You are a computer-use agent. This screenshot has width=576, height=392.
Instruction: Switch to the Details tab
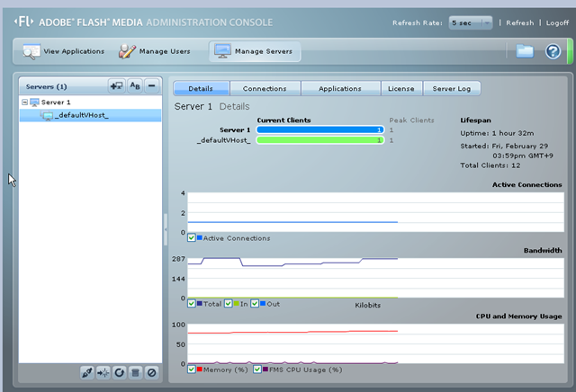(201, 88)
